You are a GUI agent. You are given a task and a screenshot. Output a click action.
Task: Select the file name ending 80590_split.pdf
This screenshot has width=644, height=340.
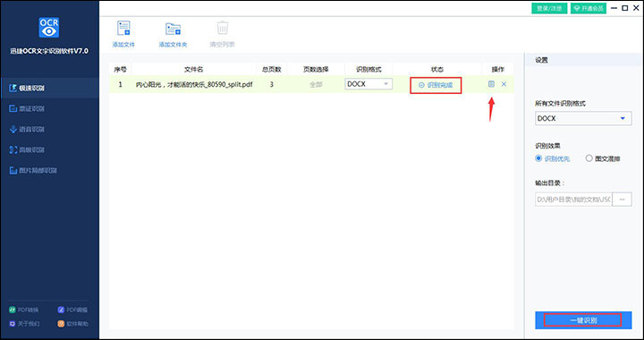point(194,85)
